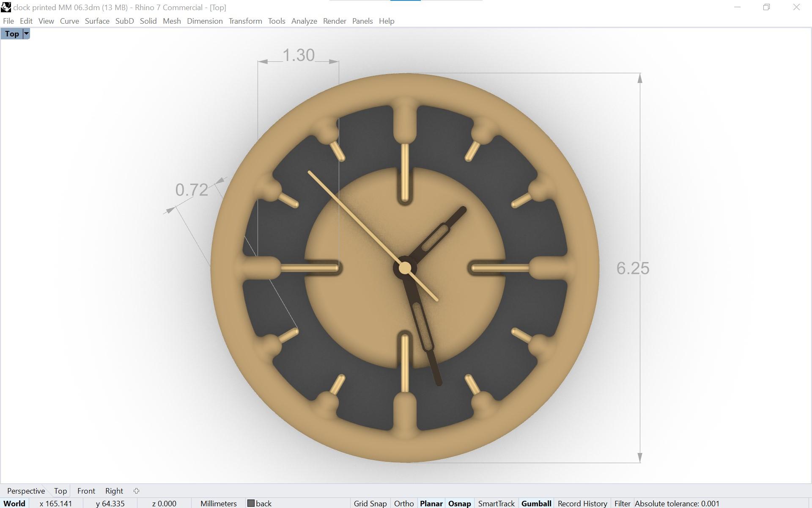Open the Dimension menu

pyautogui.click(x=205, y=21)
